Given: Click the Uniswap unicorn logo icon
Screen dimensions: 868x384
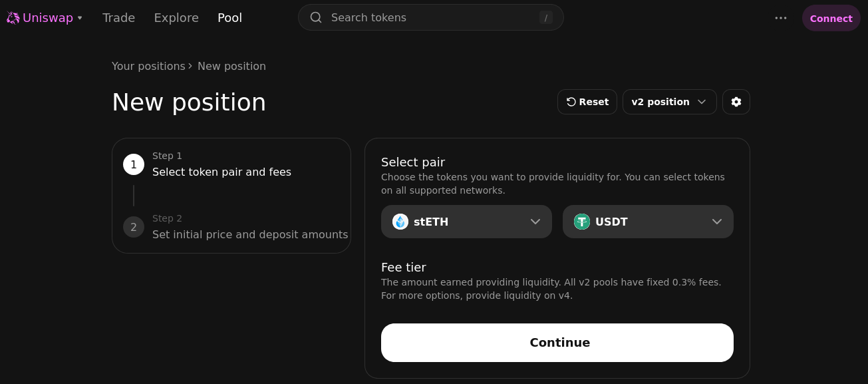Looking at the screenshot, I should [13, 18].
